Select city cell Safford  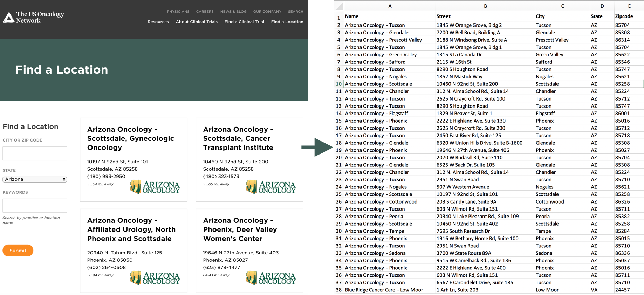562,62
